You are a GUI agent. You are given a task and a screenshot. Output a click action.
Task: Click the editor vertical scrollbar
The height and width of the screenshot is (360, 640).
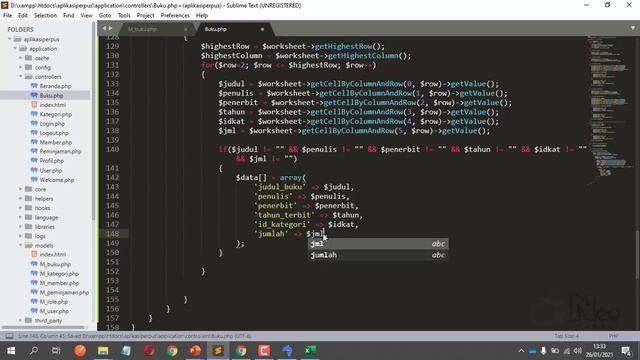tap(637, 255)
